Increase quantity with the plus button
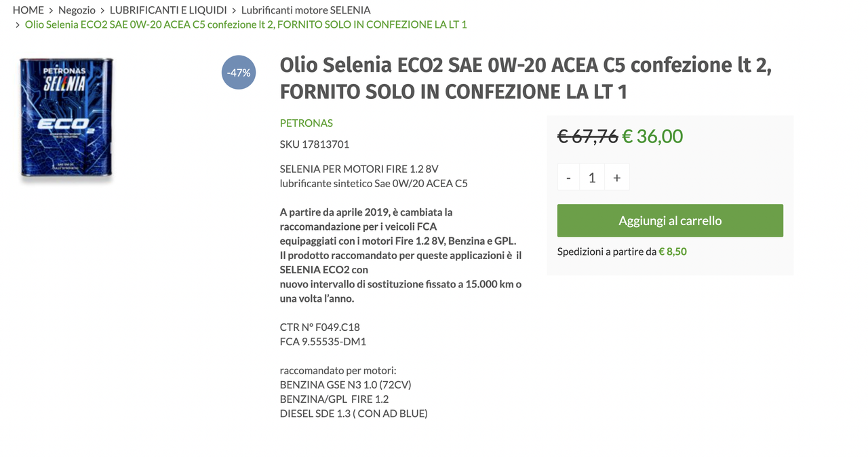The height and width of the screenshot is (457, 868). pyautogui.click(x=616, y=178)
